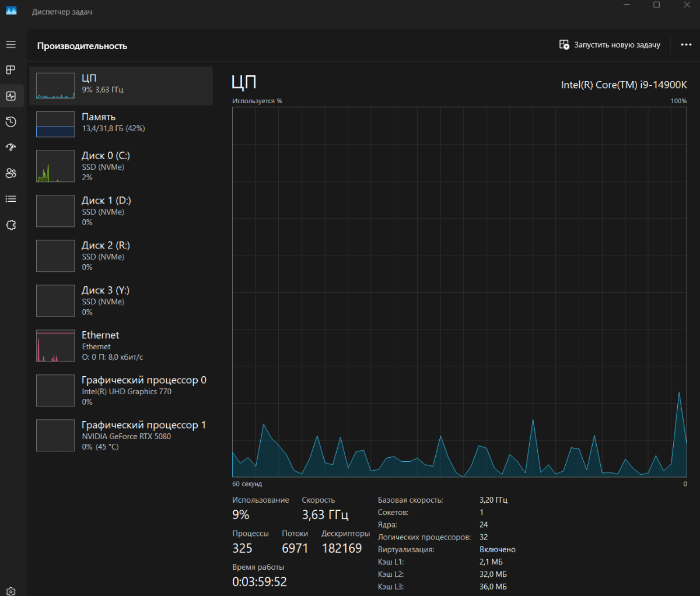Select Графический процессор 0 Intel UHD
The width and height of the screenshot is (700, 596).
pyautogui.click(x=121, y=391)
